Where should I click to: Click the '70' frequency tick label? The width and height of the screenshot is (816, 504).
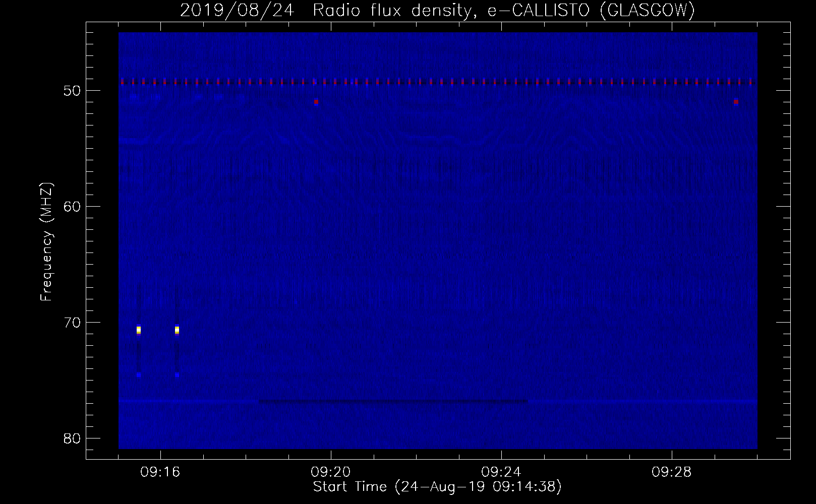click(x=72, y=323)
